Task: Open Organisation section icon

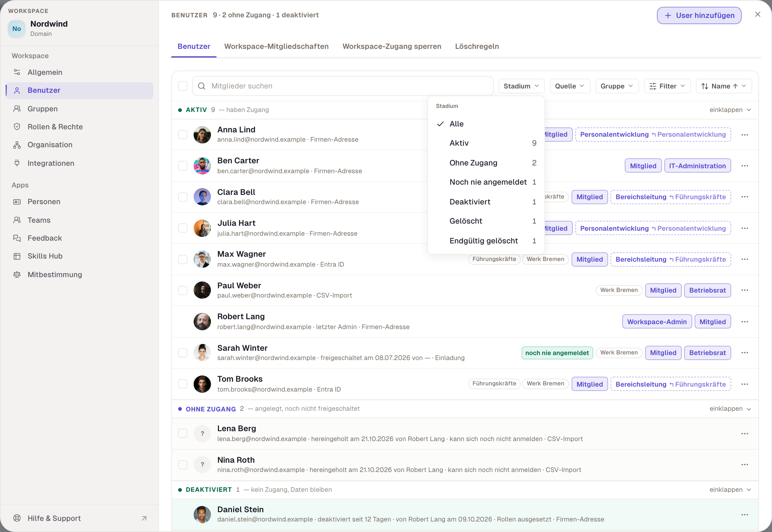Action: pos(17,145)
